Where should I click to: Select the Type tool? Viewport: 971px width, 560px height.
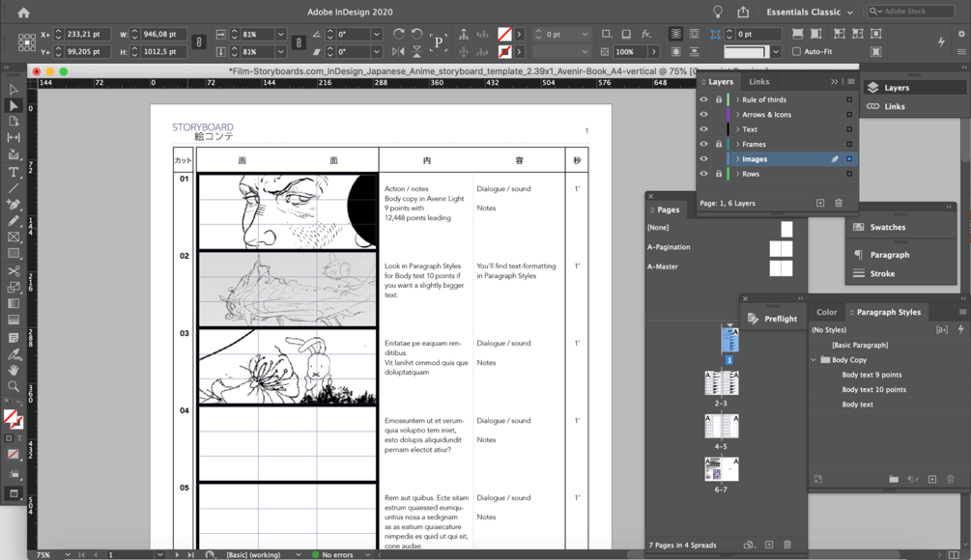point(14,172)
